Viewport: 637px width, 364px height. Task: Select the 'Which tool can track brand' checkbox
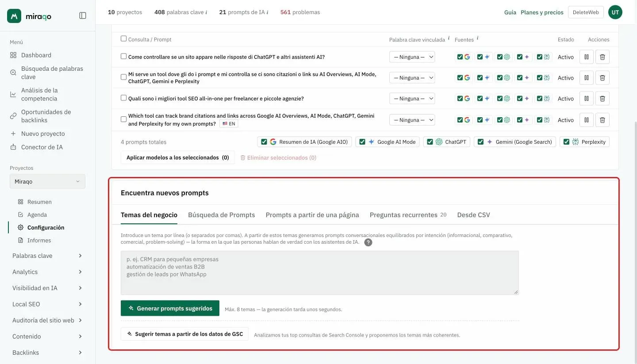123,119
